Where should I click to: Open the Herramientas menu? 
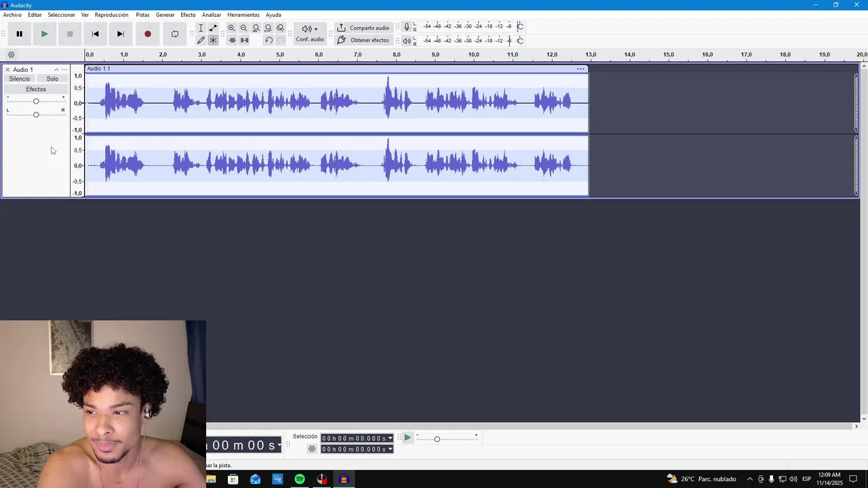tap(243, 15)
